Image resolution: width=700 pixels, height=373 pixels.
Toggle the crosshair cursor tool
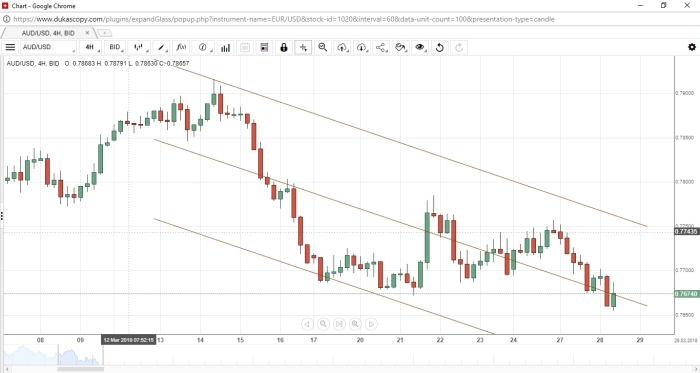pyautogui.click(x=303, y=47)
